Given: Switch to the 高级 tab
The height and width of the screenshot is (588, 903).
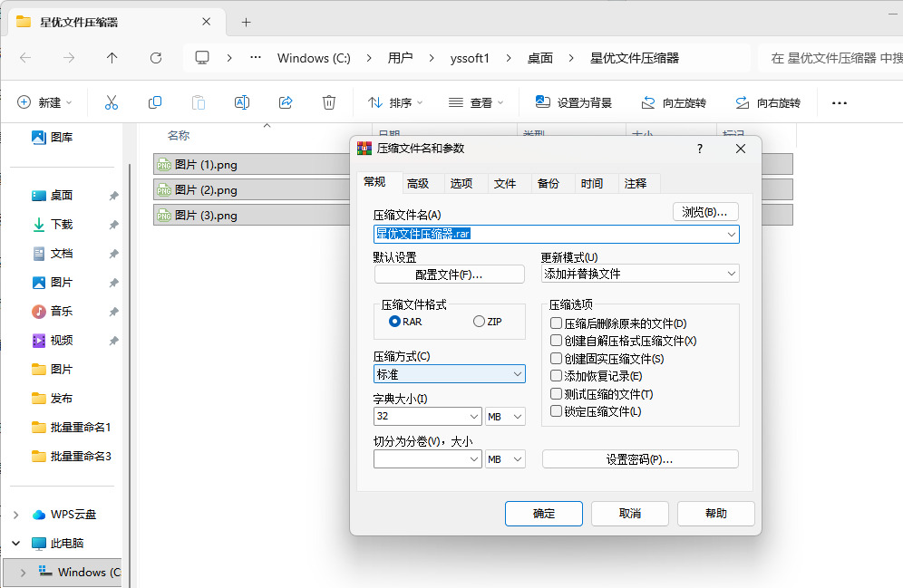Looking at the screenshot, I should 418,184.
